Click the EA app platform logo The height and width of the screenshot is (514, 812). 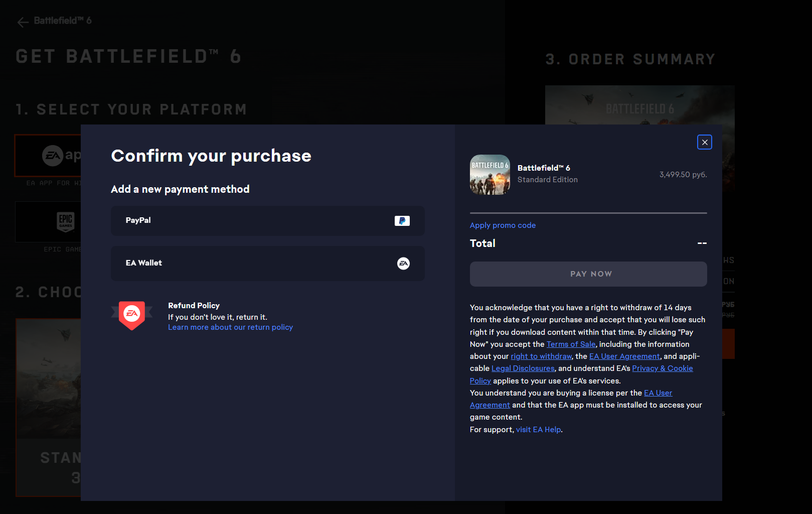(x=61, y=156)
